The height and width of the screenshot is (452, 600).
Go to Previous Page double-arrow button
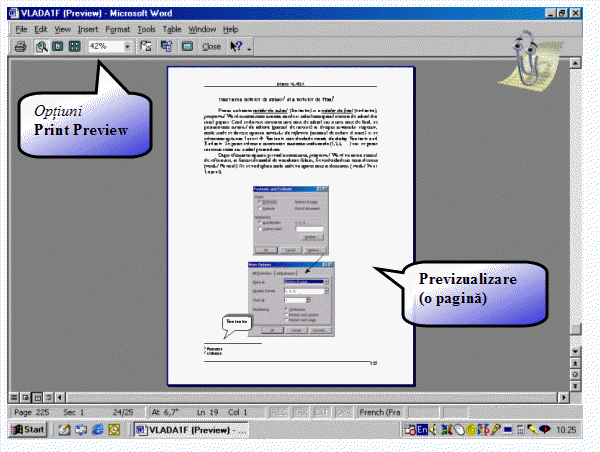(x=576, y=363)
